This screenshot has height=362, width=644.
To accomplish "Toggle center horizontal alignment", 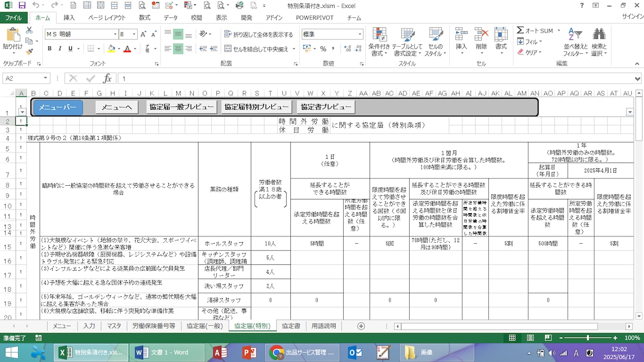I will 178,49.
